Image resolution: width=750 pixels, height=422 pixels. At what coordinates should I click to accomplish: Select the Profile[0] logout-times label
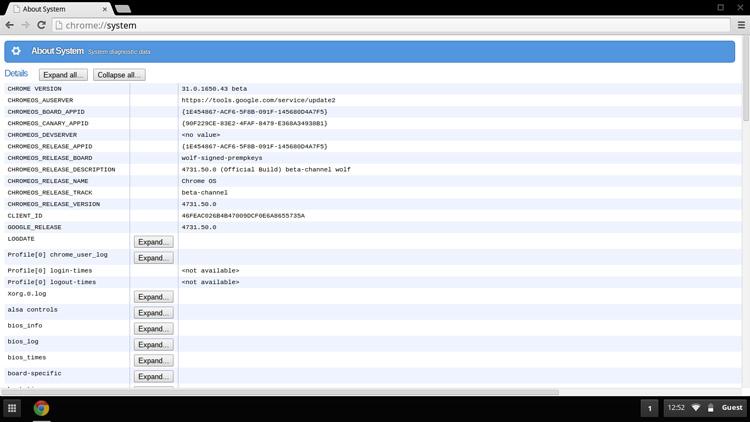point(52,282)
